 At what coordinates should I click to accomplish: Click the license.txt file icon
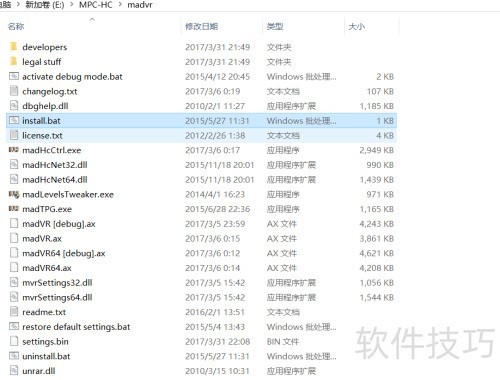pos(14,135)
